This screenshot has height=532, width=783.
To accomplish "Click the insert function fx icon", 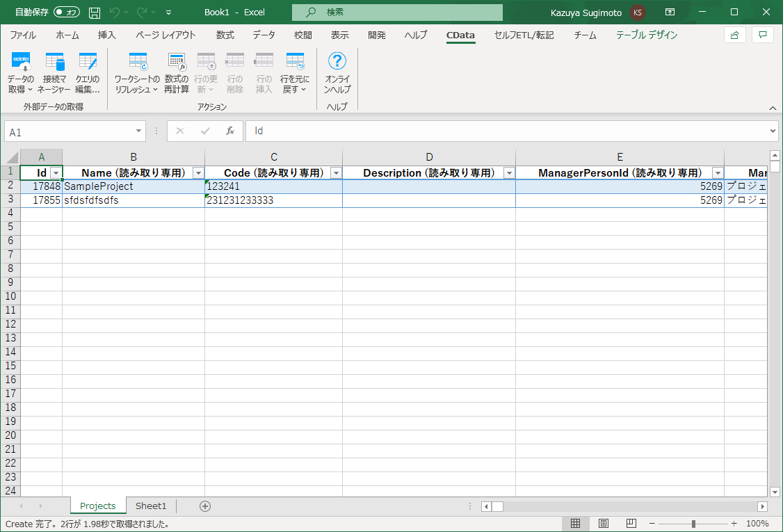I will point(229,131).
